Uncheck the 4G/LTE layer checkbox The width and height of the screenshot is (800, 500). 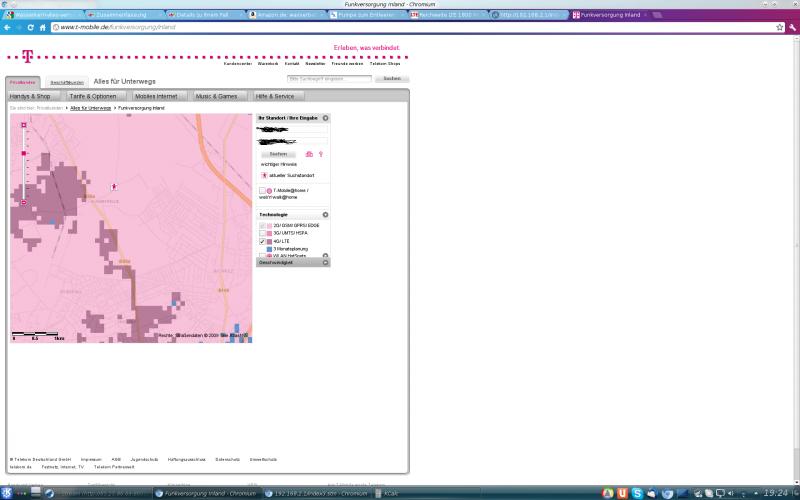tap(262, 241)
